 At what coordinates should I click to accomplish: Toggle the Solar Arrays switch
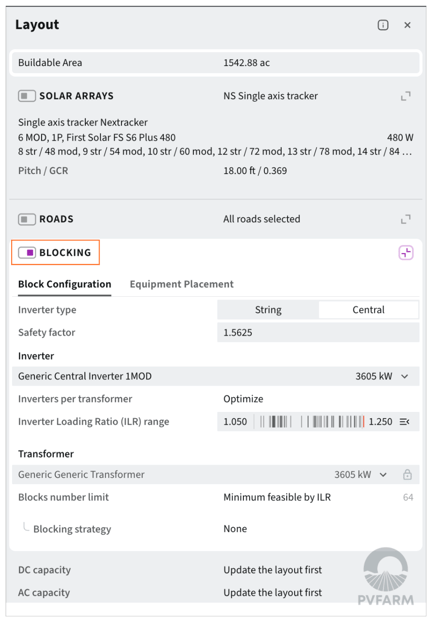(27, 96)
